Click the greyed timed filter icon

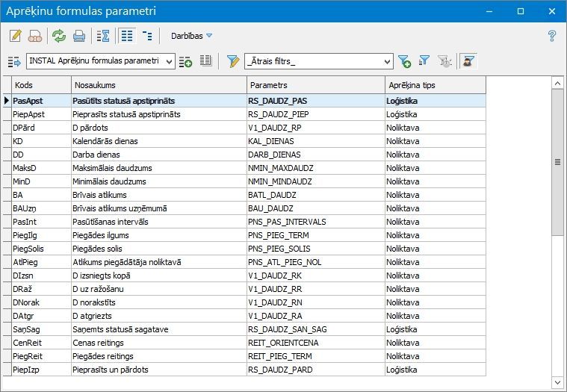click(x=444, y=61)
